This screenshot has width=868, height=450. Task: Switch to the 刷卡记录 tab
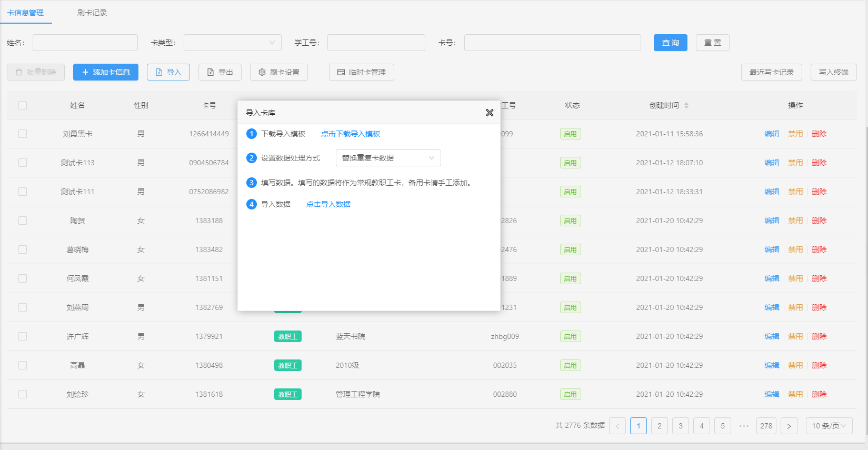92,13
